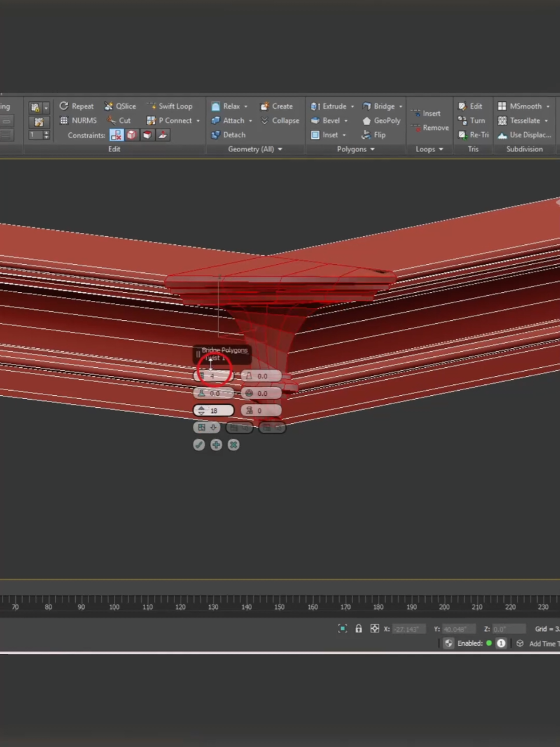The width and height of the screenshot is (560, 747).
Task: Select the QSlice tool
Action: click(120, 106)
